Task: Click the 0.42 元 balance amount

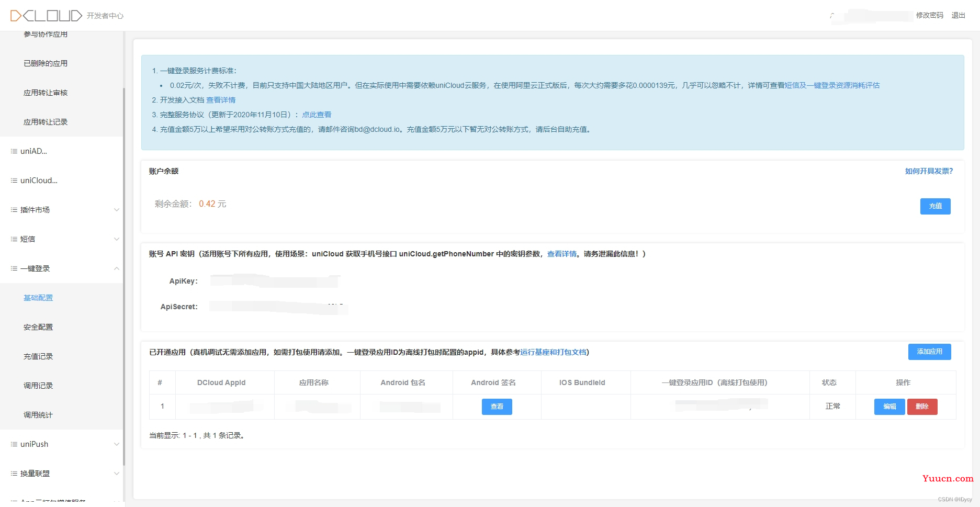Action: [212, 204]
